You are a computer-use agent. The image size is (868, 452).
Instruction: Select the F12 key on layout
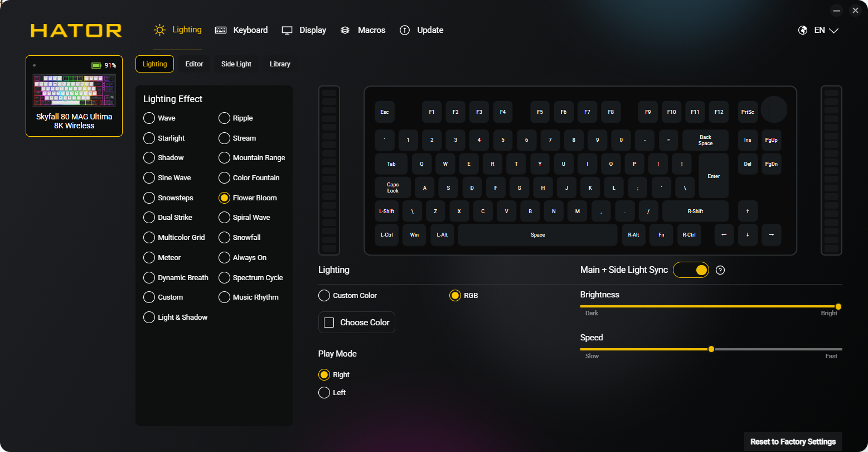719,112
